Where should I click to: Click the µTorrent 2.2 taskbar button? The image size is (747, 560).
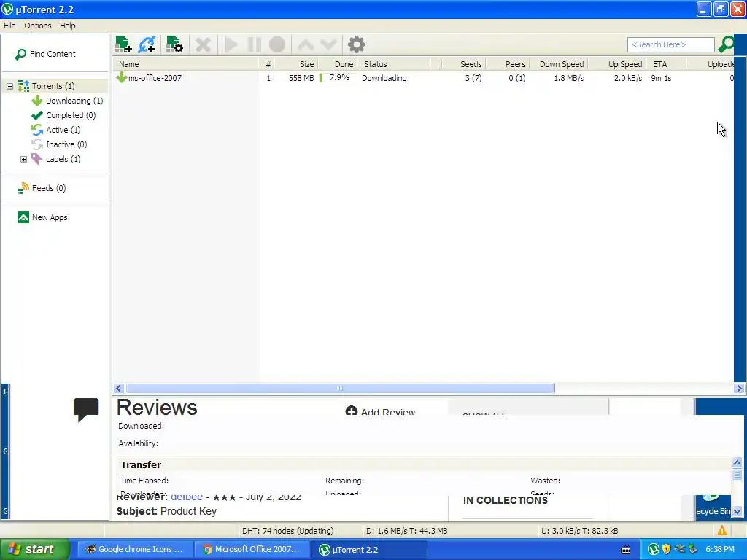(x=368, y=550)
